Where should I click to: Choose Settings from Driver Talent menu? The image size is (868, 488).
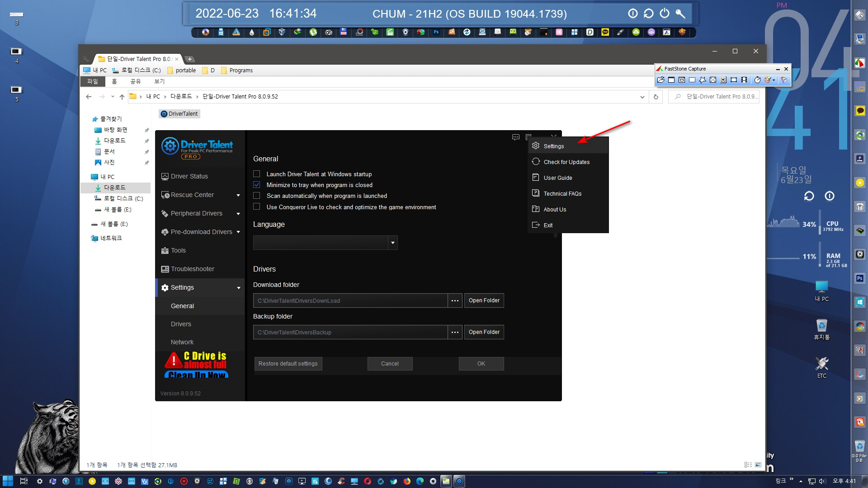[568, 146]
